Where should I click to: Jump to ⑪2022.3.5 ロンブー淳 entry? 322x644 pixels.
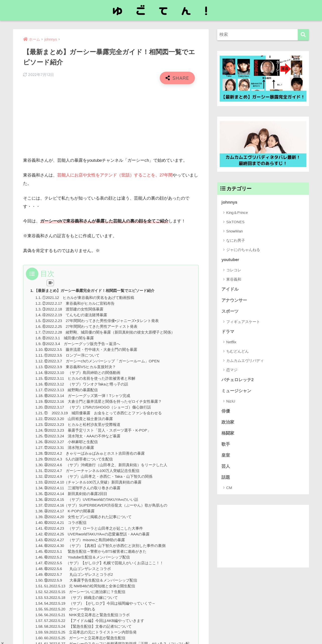pos(67,355)
